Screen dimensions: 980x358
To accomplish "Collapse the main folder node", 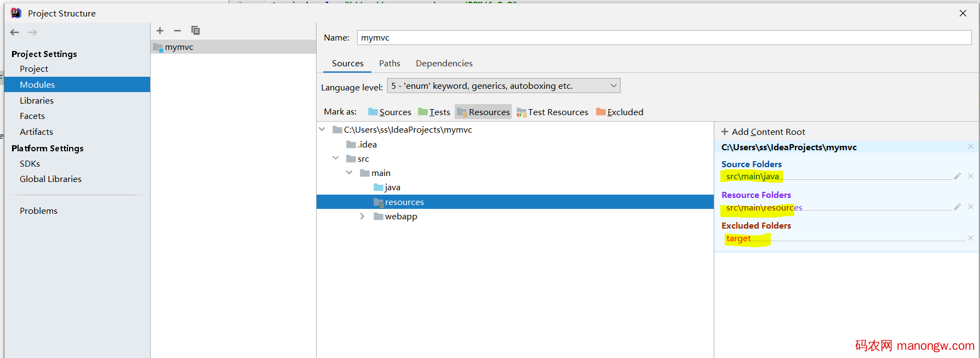I will pos(349,172).
